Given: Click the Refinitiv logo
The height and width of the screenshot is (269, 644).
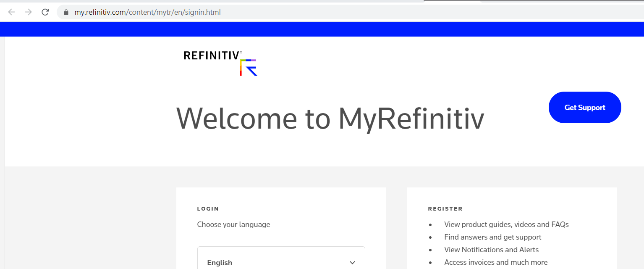Looking at the screenshot, I should 220,63.
